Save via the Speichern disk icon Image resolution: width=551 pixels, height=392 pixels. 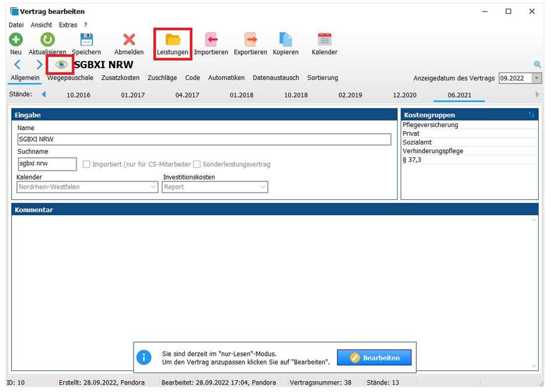[x=86, y=39]
